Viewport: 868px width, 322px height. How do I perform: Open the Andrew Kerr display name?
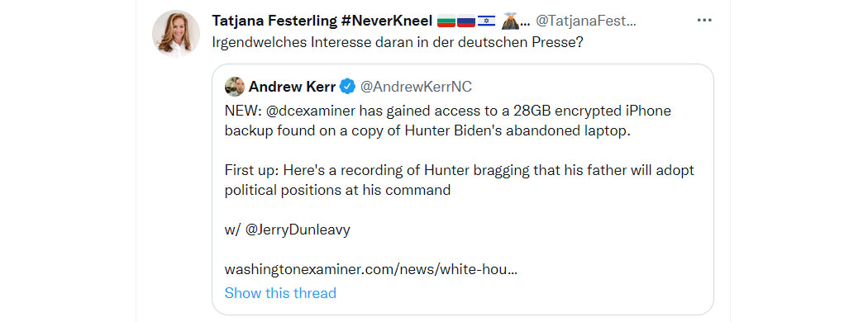(293, 87)
